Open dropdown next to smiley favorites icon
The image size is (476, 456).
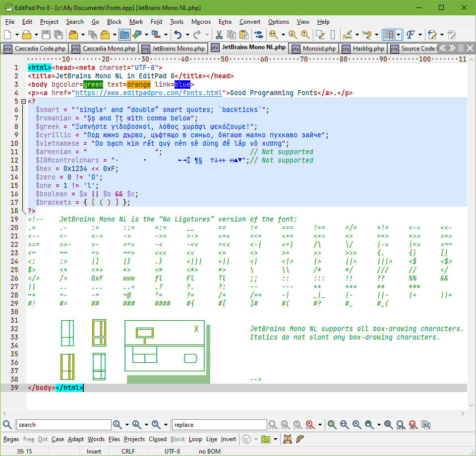pyautogui.click(x=275, y=439)
